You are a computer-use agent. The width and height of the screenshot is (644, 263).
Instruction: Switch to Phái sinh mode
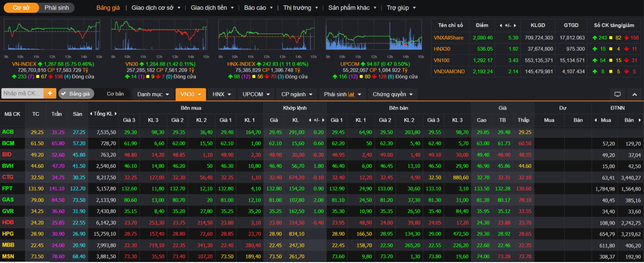(x=57, y=8)
